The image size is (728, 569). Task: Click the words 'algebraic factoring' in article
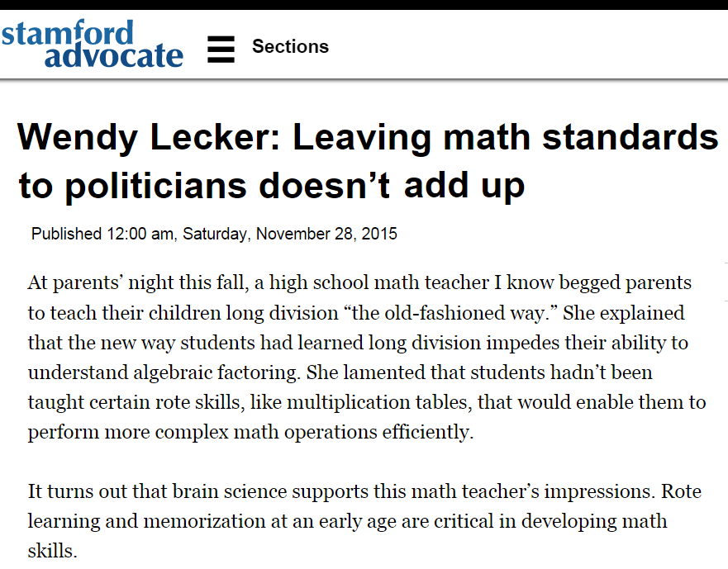[216, 372]
